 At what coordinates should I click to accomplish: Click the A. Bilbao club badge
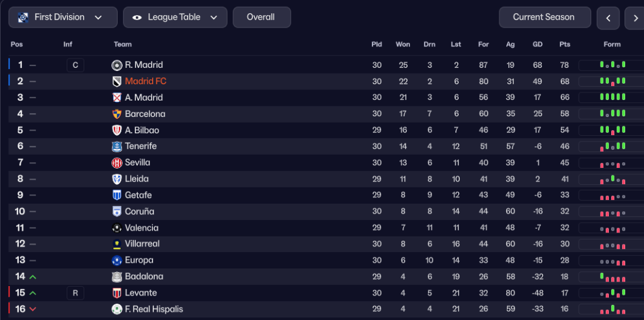coord(116,130)
